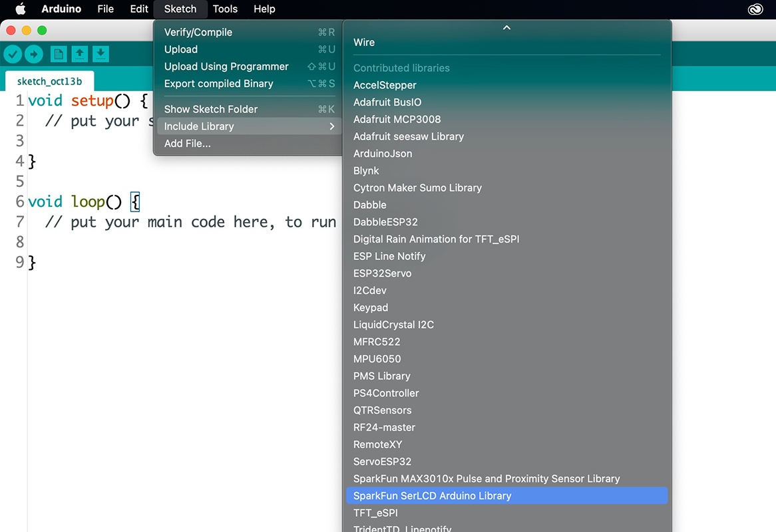Screen dimensions: 776x532
Task: Include the ESP Line Notify library
Action: pyautogui.click(x=506, y=256)
